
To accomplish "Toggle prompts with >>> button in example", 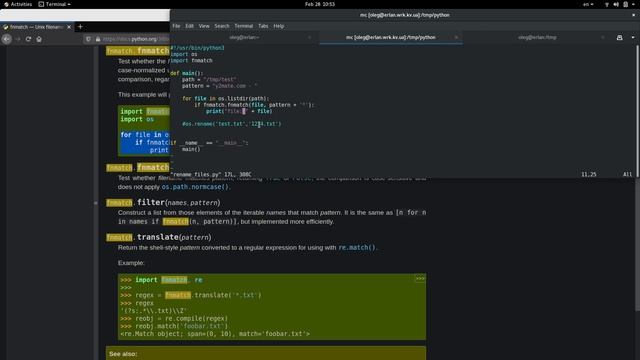I will point(420,279).
